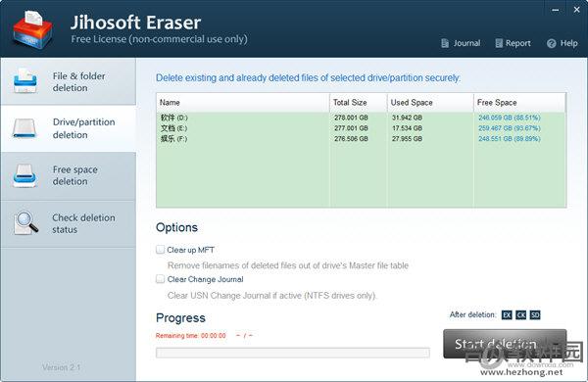Click the Start deletion button
The width and height of the screenshot is (588, 382).
click(x=505, y=344)
